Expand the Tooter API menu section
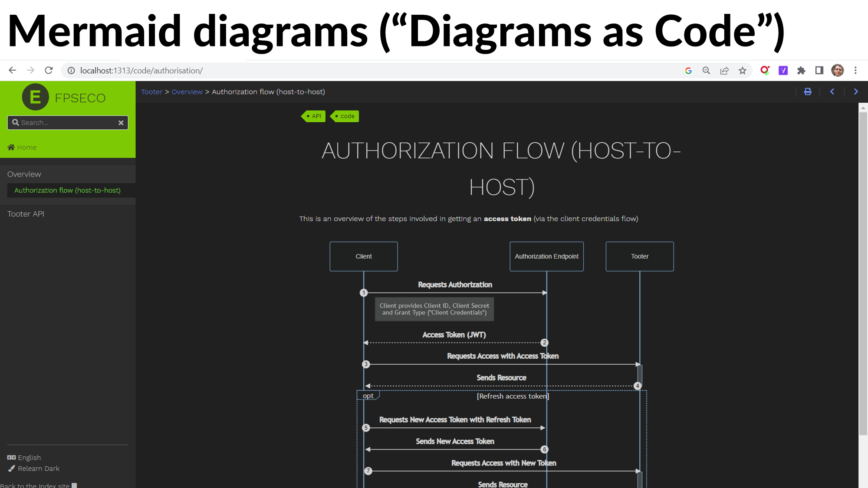The width and height of the screenshot is (868, 488). pyautogui.click(x=26, y=214)
